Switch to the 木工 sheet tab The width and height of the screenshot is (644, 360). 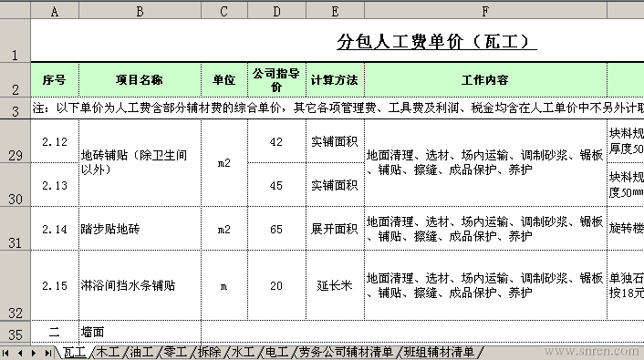pyautogui.click(x=108, y=352)
